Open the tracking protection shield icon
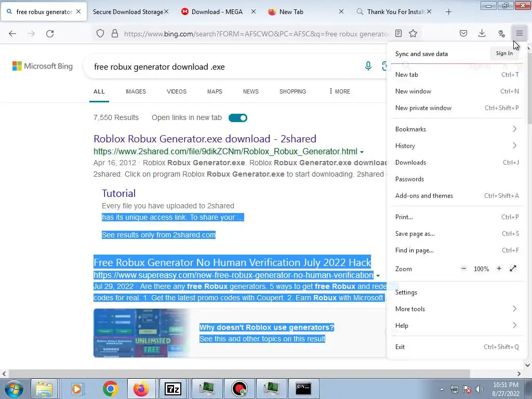The height and width of the screenshot is (399, 532). coord(100,33)
